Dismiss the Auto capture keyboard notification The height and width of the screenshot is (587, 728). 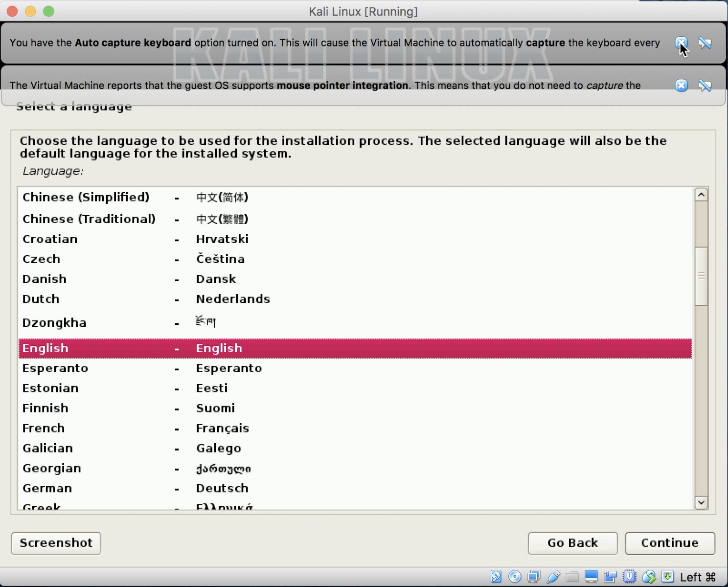(682, 43)
